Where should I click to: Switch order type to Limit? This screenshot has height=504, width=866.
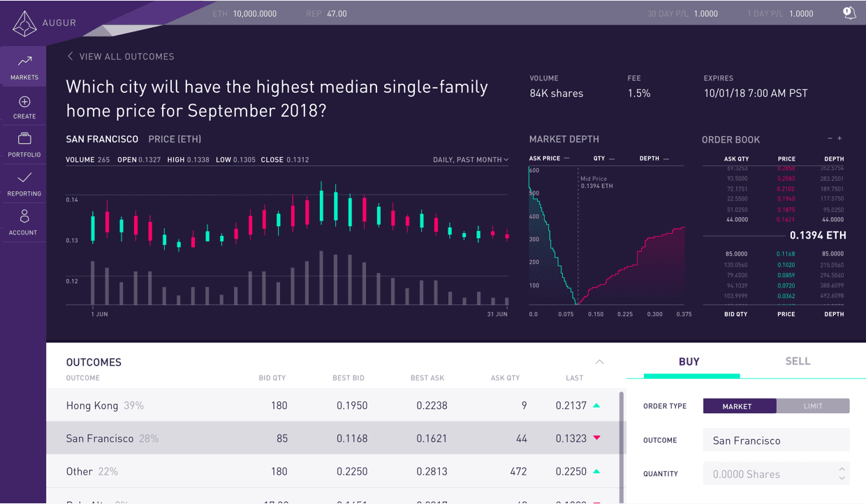point(813,406)
